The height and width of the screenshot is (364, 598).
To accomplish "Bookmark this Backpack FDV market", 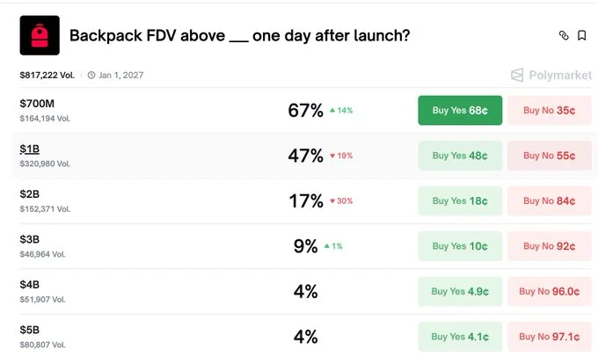I will click(x=581, y=35).
